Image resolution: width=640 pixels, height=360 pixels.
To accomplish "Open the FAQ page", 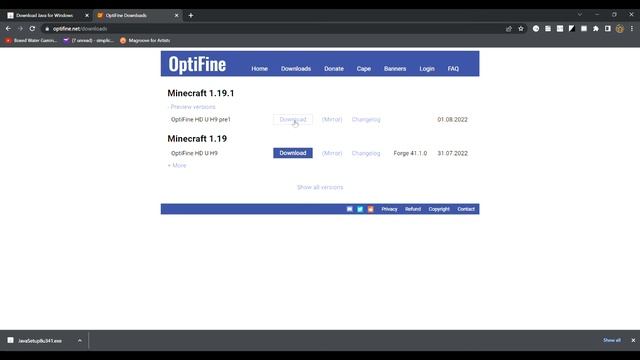I will (x=453, y=69).
